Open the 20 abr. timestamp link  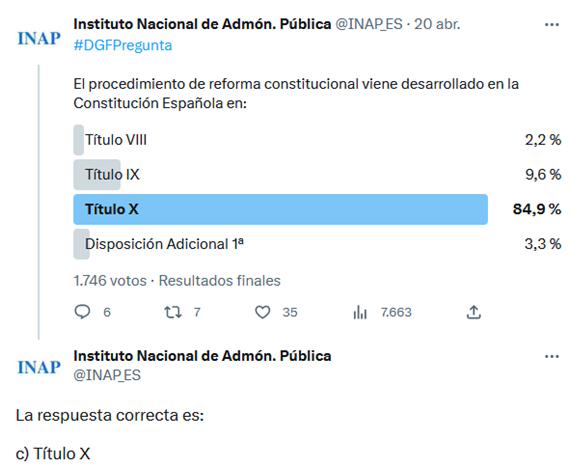tap(437, 24)
